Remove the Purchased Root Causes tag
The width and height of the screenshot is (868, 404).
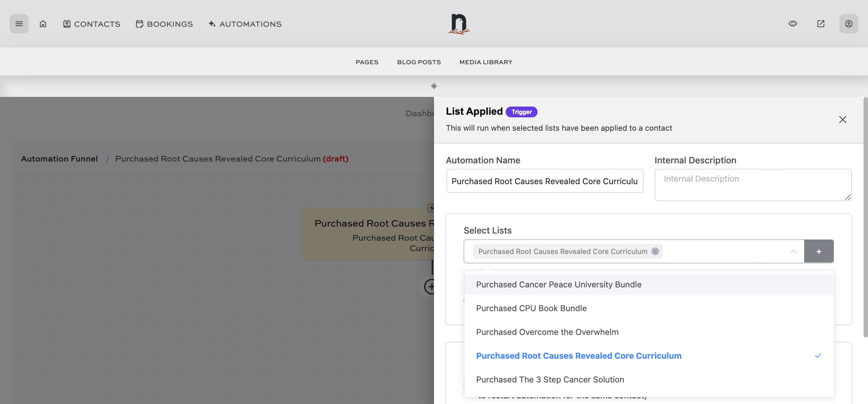[x=655, y=251]
